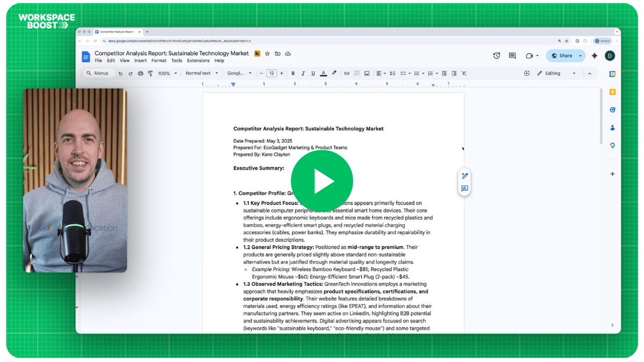Click the add image comment icon by the margin

465,188
